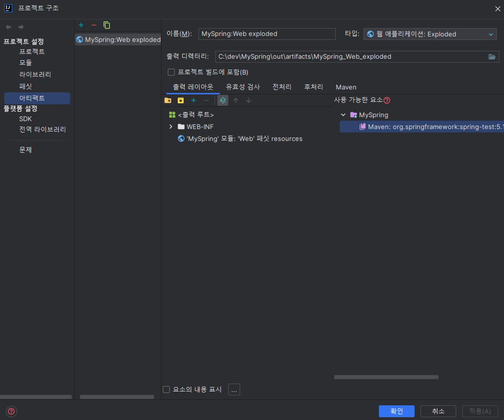Switch to 출력 레이아웃 tab
504x420 pixels.
193,87
